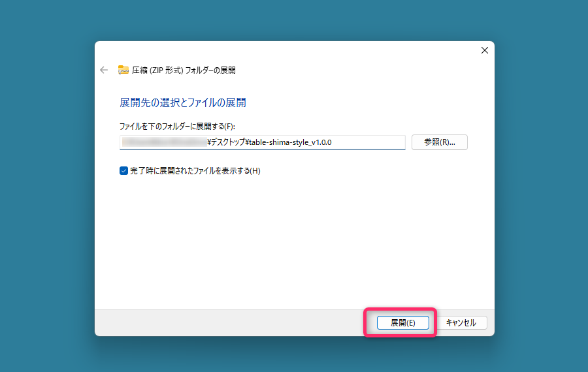Screen dimensions: 588x372
Task: Click the デスクトップ segment of the path
Action: tap(227, 142)
